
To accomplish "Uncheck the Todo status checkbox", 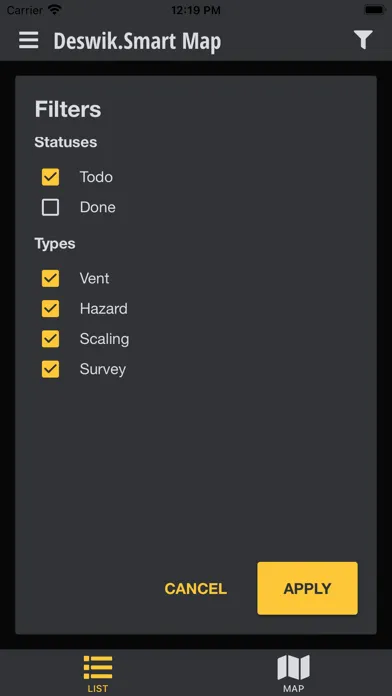I will 50,177.
